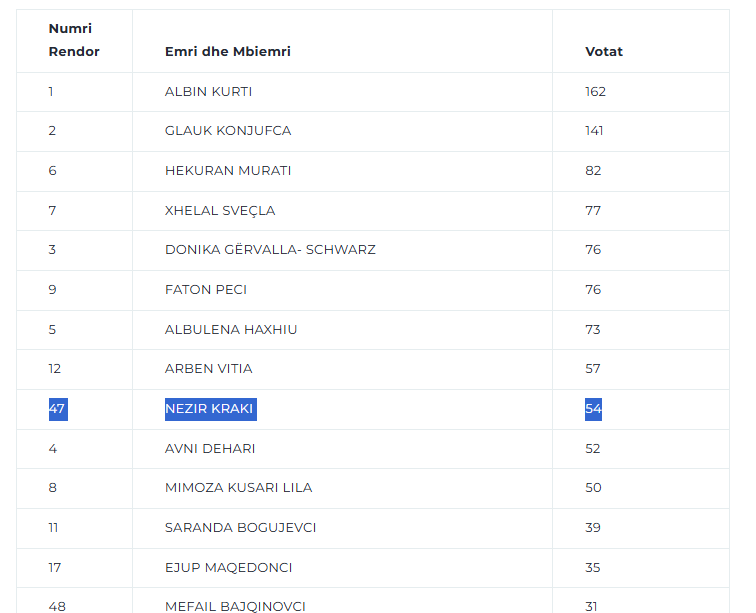Click SARANDA BOGUJEVCI in the table
756x613 pixels.
point(241,528)
